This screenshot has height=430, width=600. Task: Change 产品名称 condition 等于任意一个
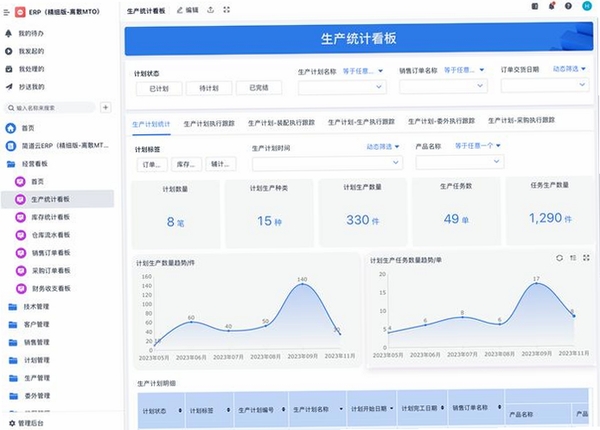pyautogui.click(x=478, y=146)
